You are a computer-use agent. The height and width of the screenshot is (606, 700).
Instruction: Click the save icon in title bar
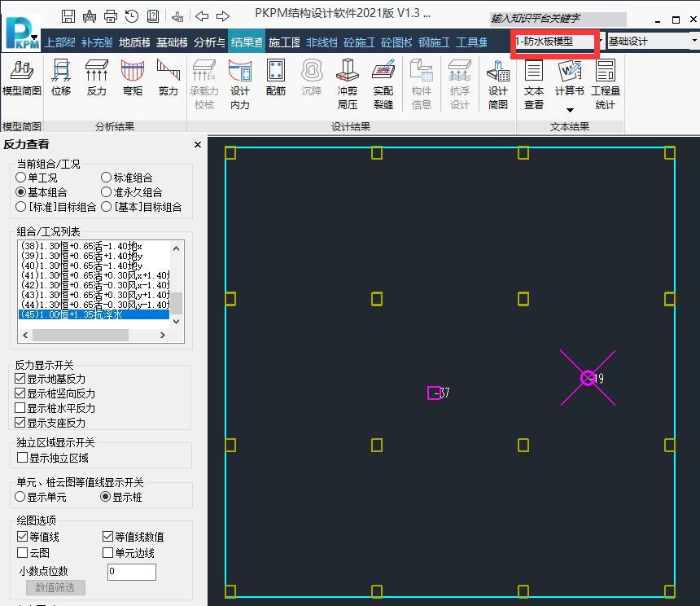coord(68,16)
